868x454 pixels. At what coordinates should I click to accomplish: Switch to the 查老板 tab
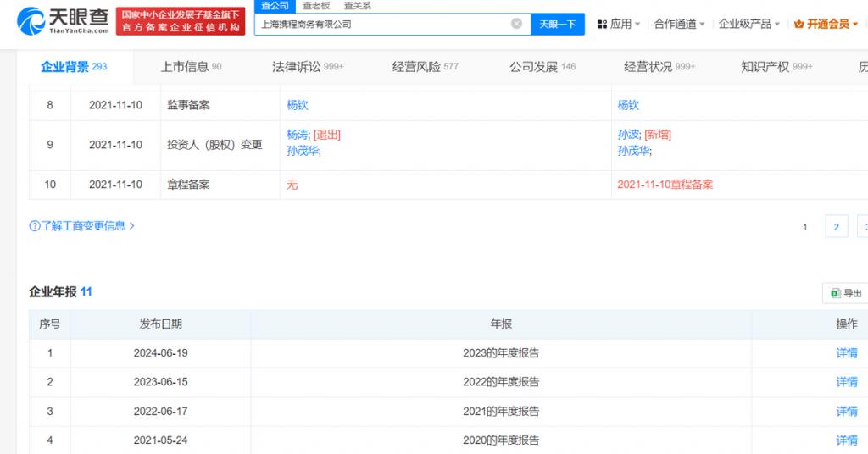316,5
